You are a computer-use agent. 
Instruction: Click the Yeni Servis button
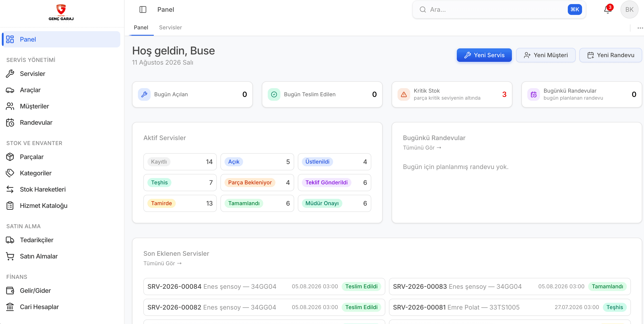(x=484, y=55)
